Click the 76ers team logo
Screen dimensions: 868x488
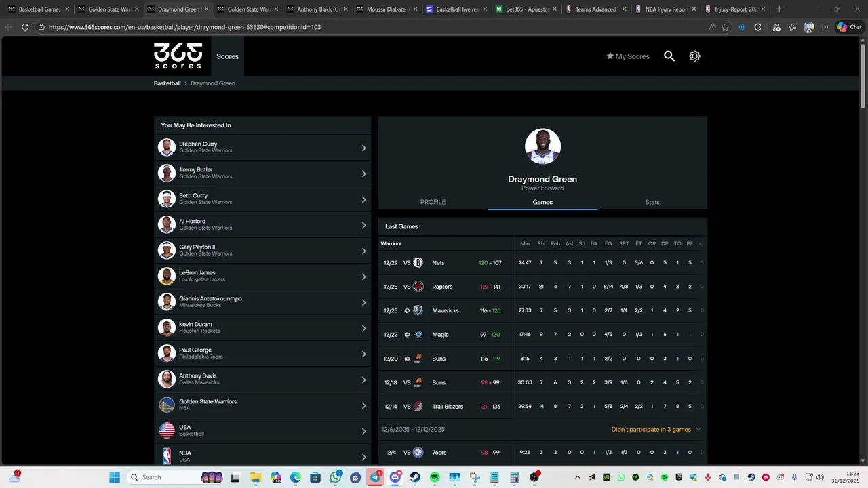(418, 452)
